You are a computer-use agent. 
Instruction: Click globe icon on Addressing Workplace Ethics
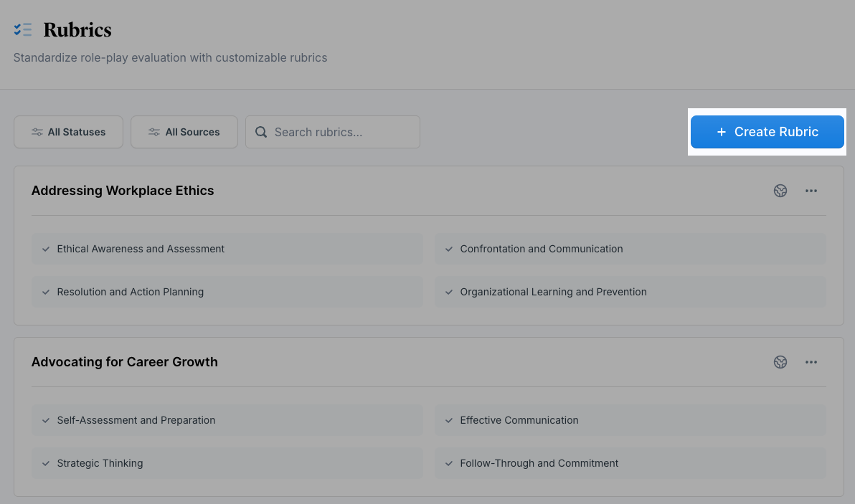[x=780, y=191]
